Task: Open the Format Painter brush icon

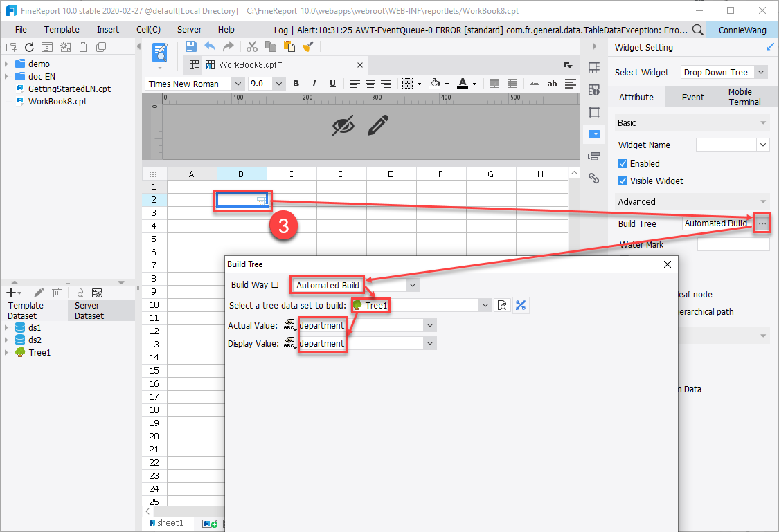Action: tap(309, 46)
